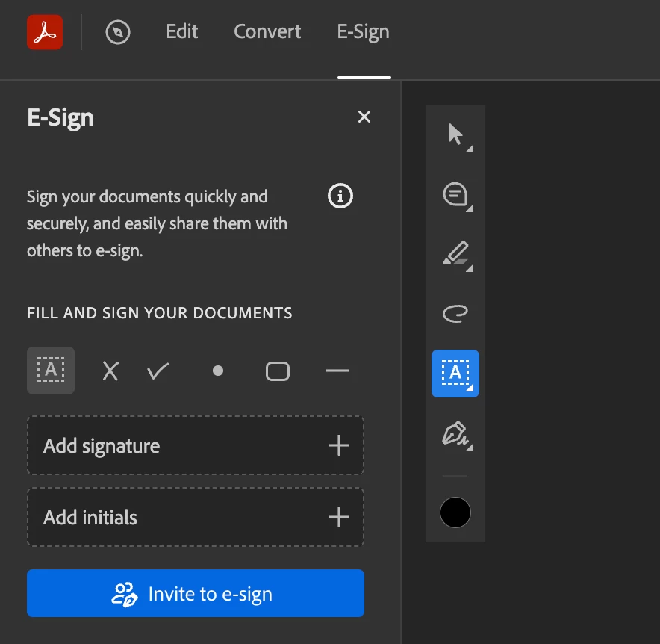Close the E-Sign panel
The image size is (660, 644).
[364, 117]
